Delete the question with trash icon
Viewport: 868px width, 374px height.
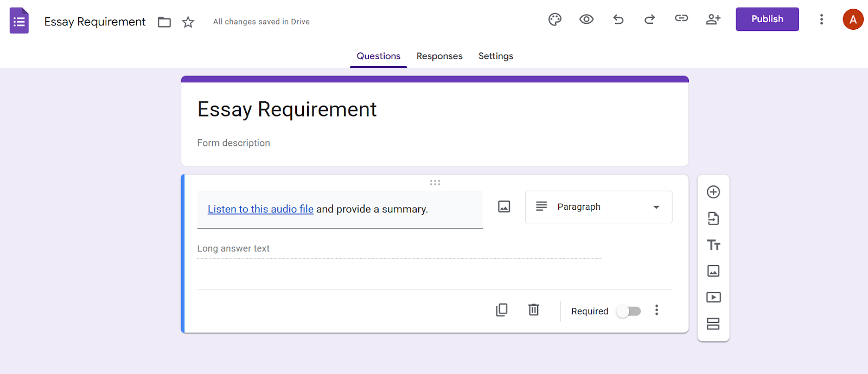pyautogui.click(x=534, y=310)
